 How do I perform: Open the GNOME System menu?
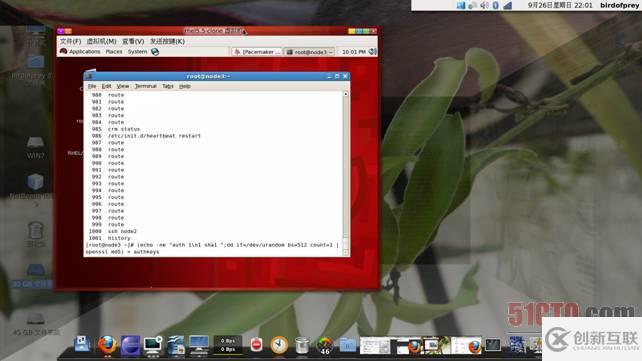[x=137, y=52]
